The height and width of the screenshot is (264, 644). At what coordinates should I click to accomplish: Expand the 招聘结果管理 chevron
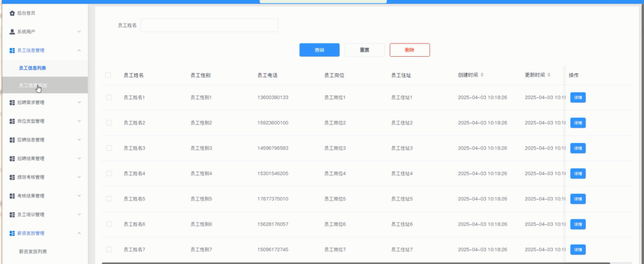(79, 159)
